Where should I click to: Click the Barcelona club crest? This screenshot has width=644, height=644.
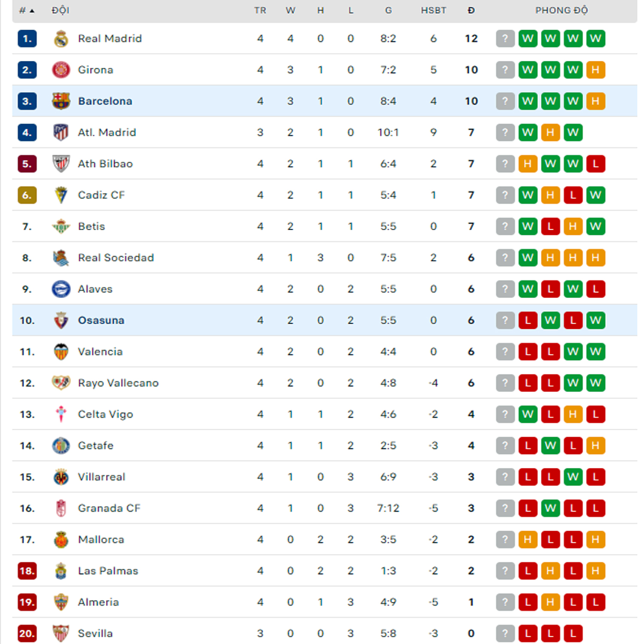coord(61,101)
